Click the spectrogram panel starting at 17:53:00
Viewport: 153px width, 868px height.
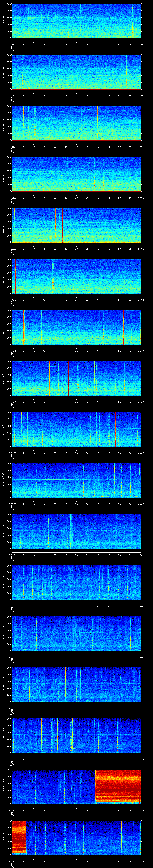[x=76, y=378]
